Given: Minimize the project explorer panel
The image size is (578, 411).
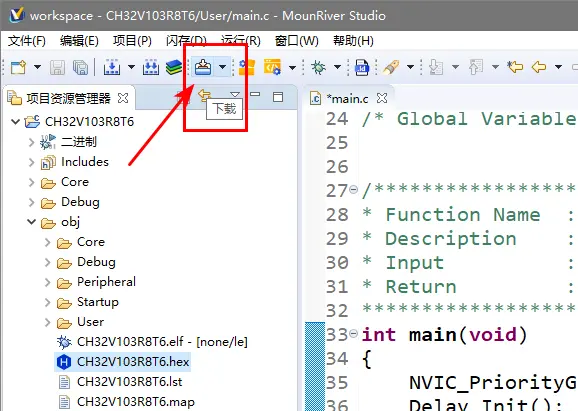Looking at the screenshot, I should (x=255, y=94).
